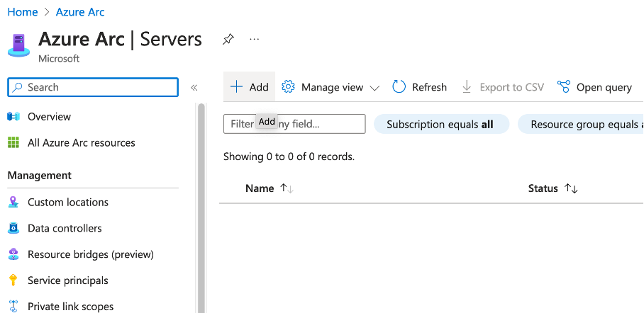Open the Resource group equals filter
Viewport: 644px width, 313px height.
[581, 125]
